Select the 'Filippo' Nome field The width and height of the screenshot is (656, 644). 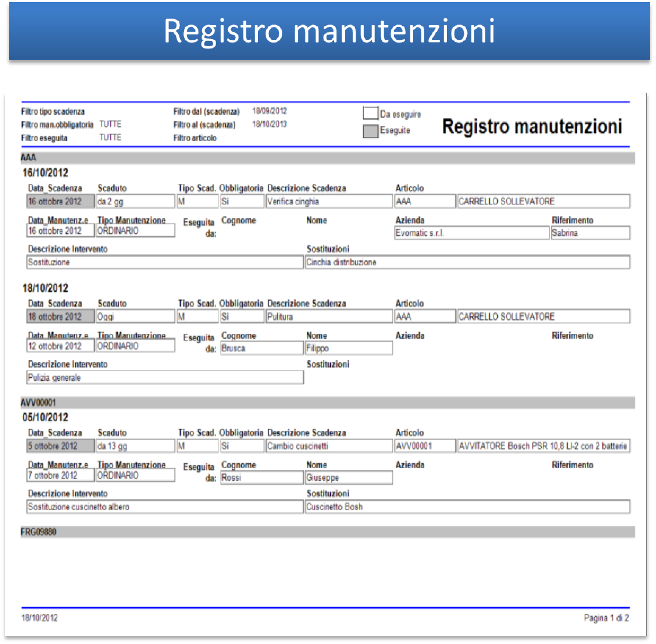click(x=349, y=348)
